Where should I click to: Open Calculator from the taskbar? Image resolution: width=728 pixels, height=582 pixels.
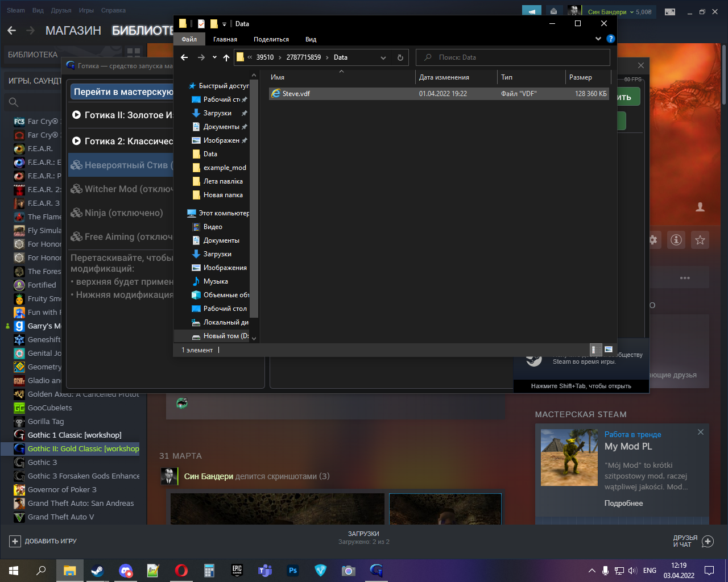pyautogui.click(x=209, y=570)
